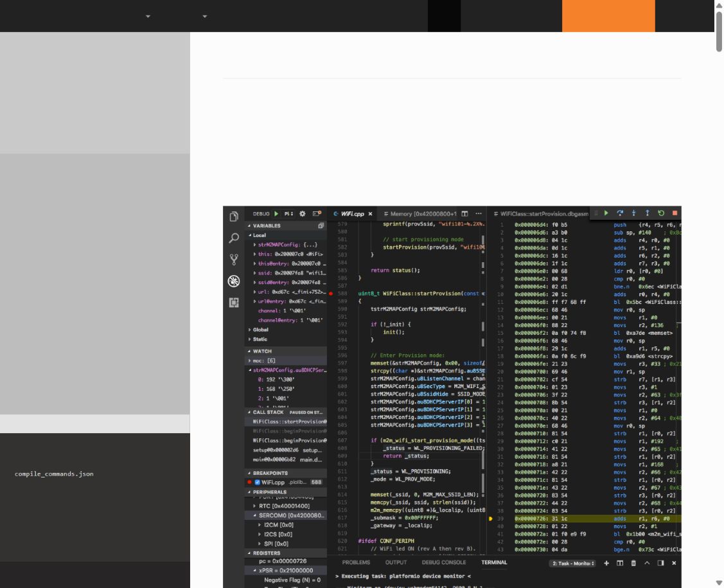Collapse the VARIABLES section
Viewport: 724px width, 588px height.
(x=286, y=226)
